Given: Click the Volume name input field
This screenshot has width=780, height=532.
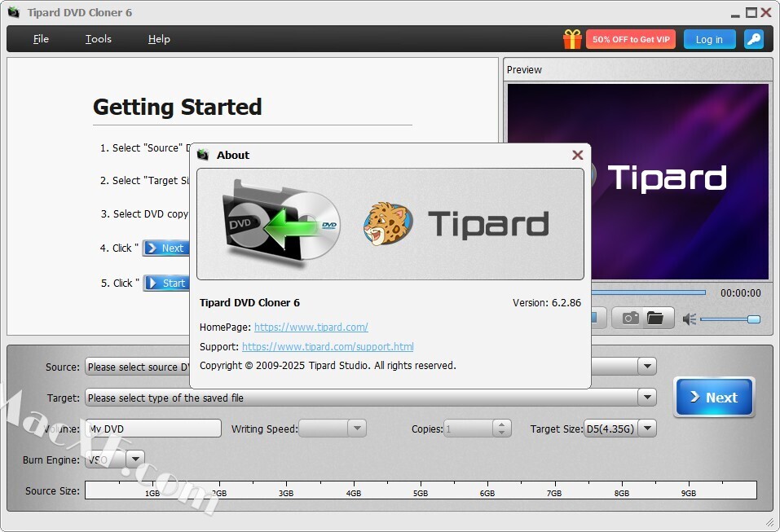Looking at the screenshot, I should [x=153, y=429].
